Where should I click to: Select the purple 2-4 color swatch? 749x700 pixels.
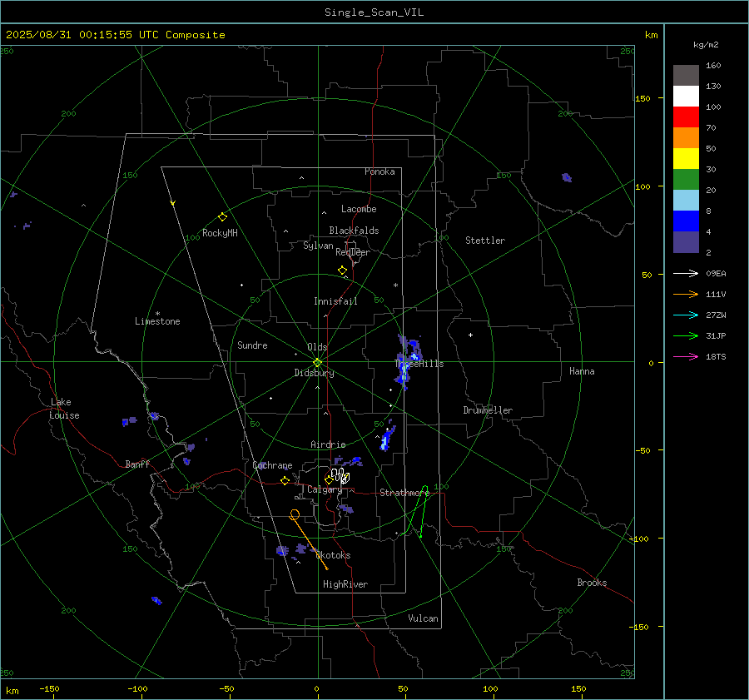686,241
